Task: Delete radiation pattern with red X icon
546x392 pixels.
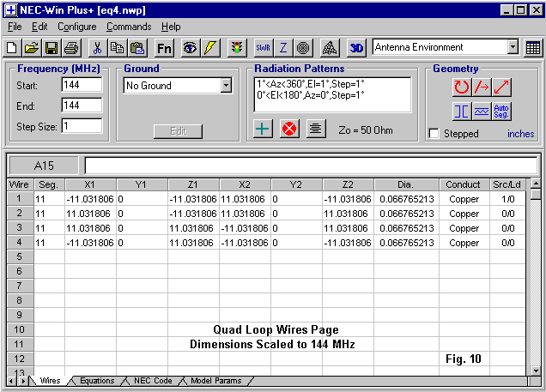Action: [x=289, y=129]
